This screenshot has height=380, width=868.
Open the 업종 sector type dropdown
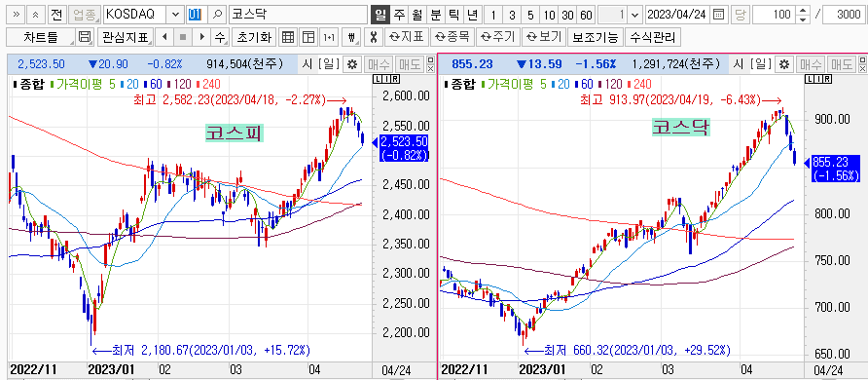click(x=85, y=15)
